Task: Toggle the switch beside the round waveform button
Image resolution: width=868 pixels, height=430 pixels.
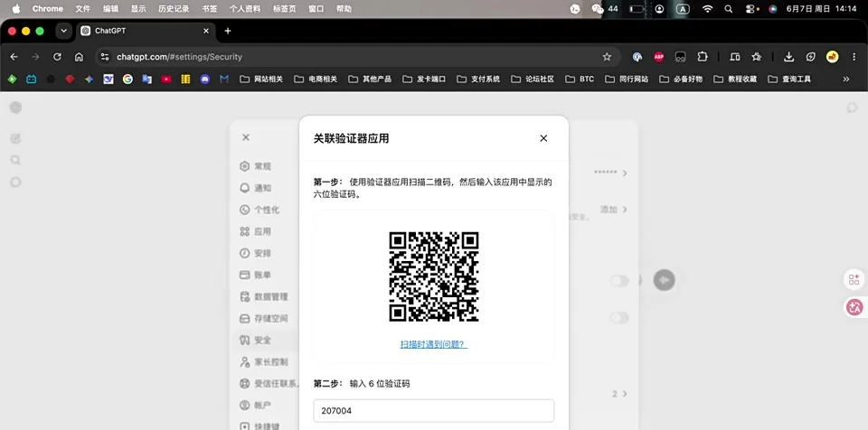Action: click(619, 281)
